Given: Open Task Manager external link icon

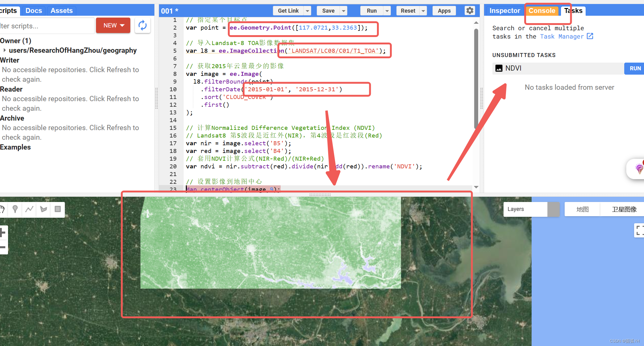Looking at the screenshot, I should click(x=590, y=36).
